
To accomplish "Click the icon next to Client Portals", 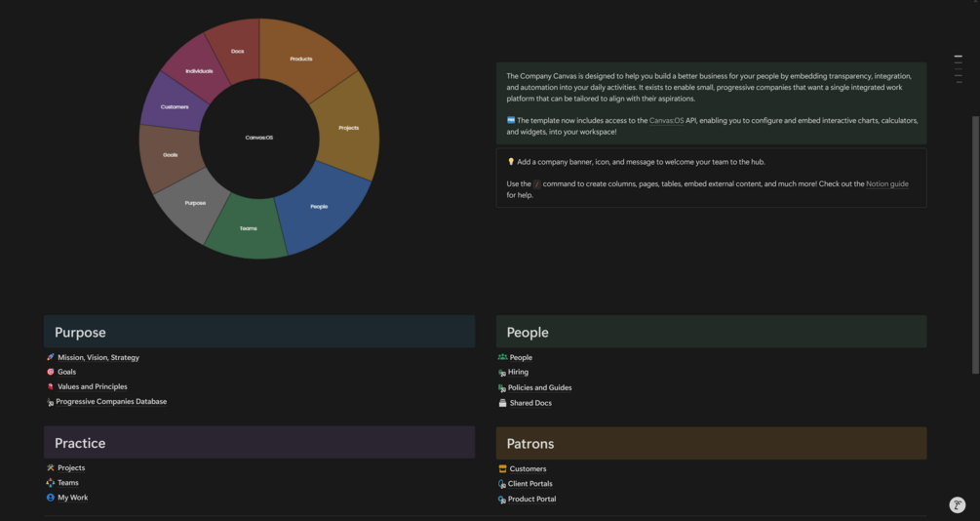I will pos(502,484).
